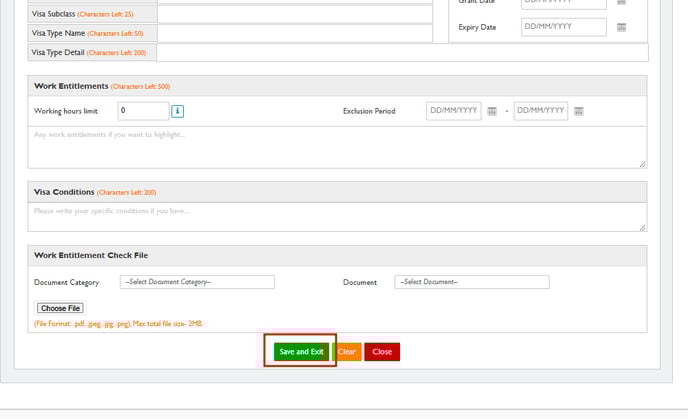
Task: Click the Visa Subclass text field
Action: (295, 14)
